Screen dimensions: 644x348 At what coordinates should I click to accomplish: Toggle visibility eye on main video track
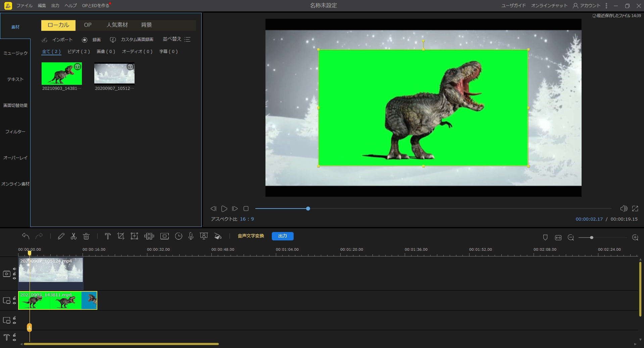[14, 278]
